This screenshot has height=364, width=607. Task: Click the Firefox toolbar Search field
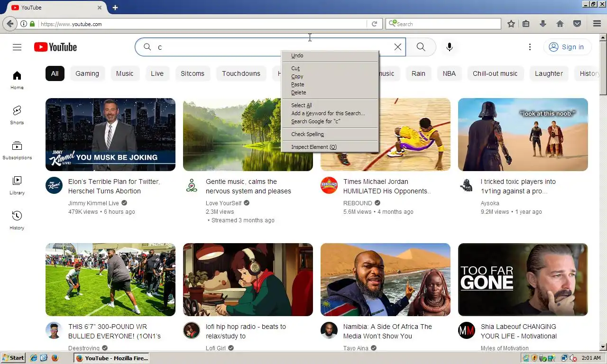443,24
